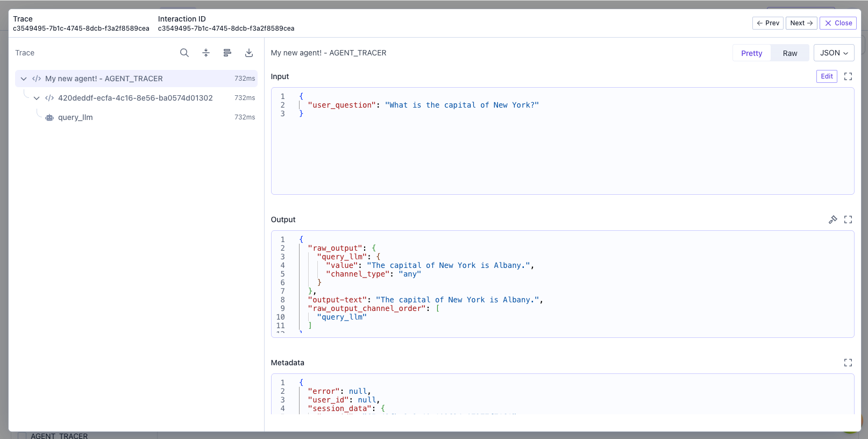Click the hammer icon above Output
Screen dimensions: 868x439
(833, 219)
